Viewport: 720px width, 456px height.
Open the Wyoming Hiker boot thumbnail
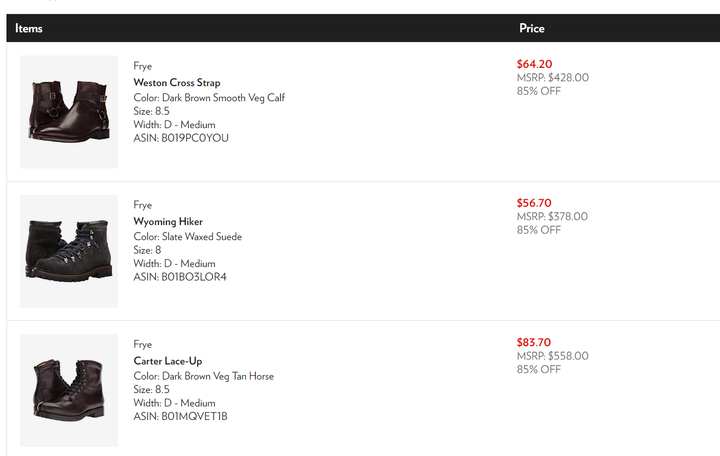point(69,251)
